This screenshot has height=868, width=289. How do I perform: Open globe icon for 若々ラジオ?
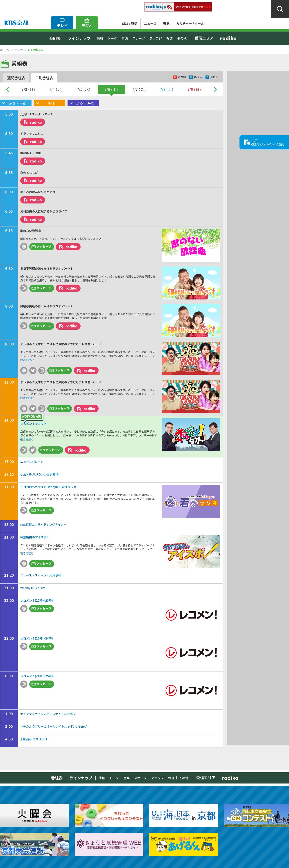coord(24,510)
